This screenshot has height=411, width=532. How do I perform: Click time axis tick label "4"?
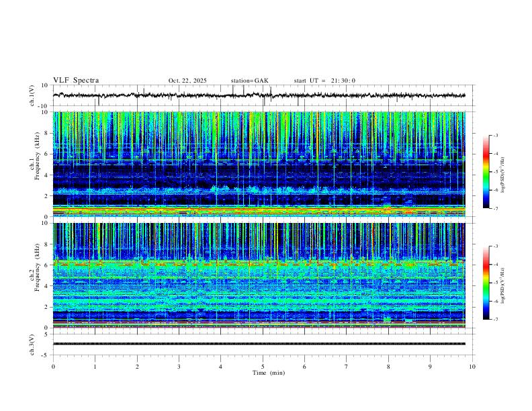click(221, 367)
